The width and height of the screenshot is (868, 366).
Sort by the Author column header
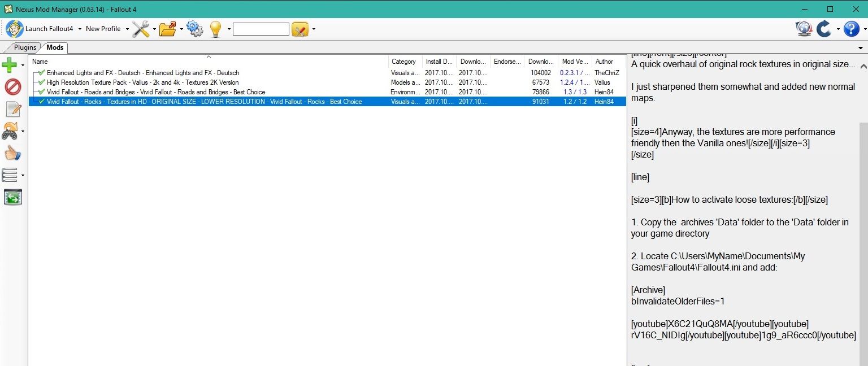(x=609, y=62)
